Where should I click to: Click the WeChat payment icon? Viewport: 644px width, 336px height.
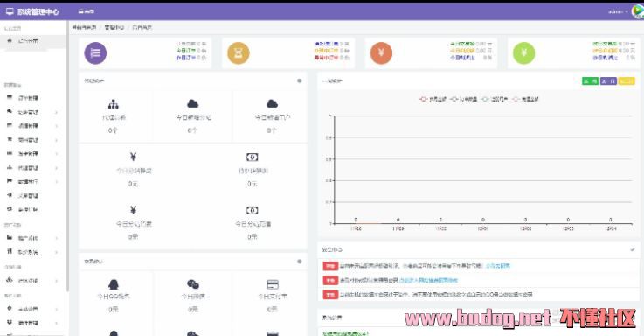[192, 284]
